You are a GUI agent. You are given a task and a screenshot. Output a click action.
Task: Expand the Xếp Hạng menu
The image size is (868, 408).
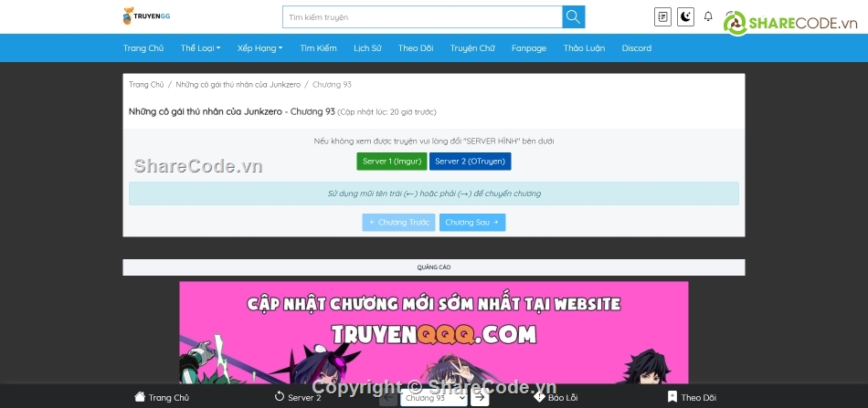259,48
